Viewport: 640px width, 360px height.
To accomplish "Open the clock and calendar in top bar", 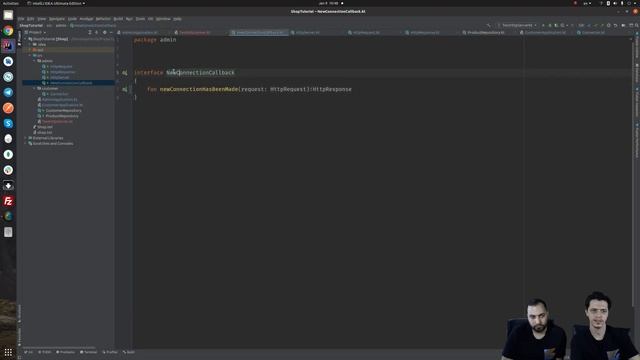I will pyautogui.click(x=329, y=3).
